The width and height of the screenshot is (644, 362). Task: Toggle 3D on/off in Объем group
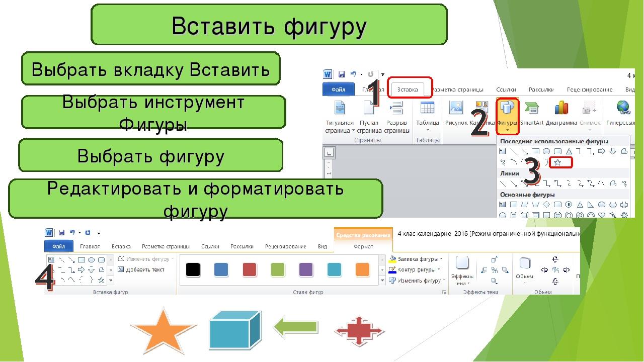click(555, 270)
